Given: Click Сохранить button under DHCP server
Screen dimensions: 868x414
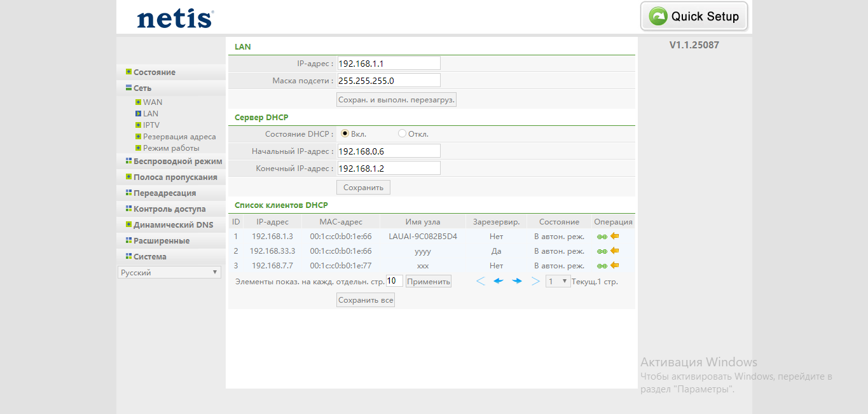Looking at the screenshot, I should click(x=363, y=188).
